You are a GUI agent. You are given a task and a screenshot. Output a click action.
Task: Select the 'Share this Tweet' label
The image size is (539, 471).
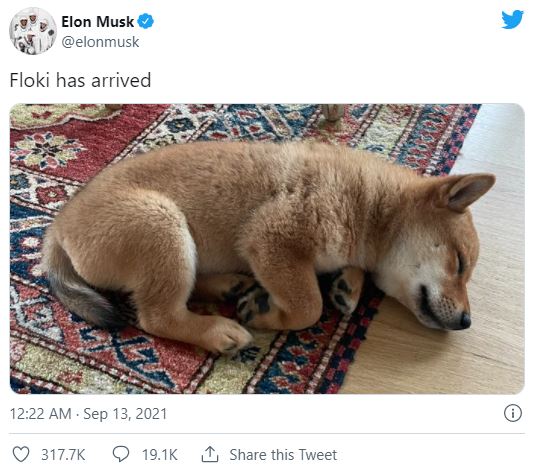coord(283,454)
